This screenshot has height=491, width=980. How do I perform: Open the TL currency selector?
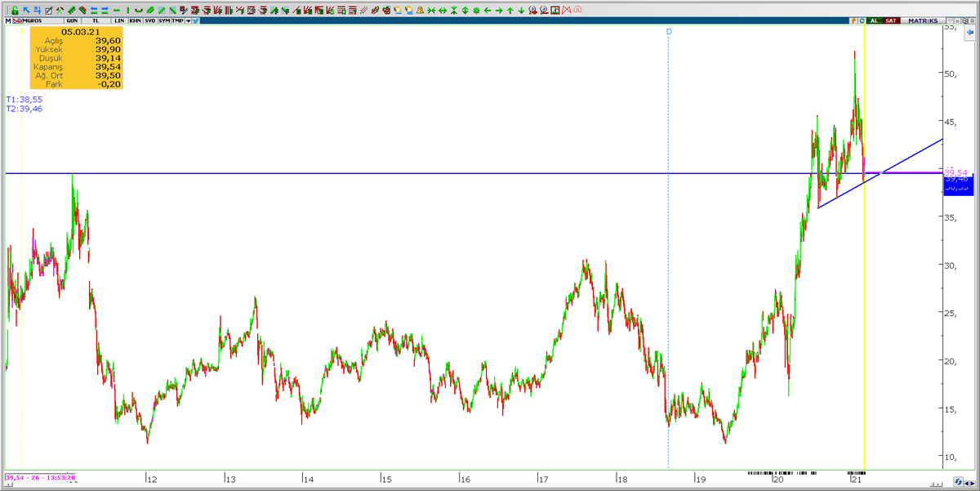tap(98, 20)
